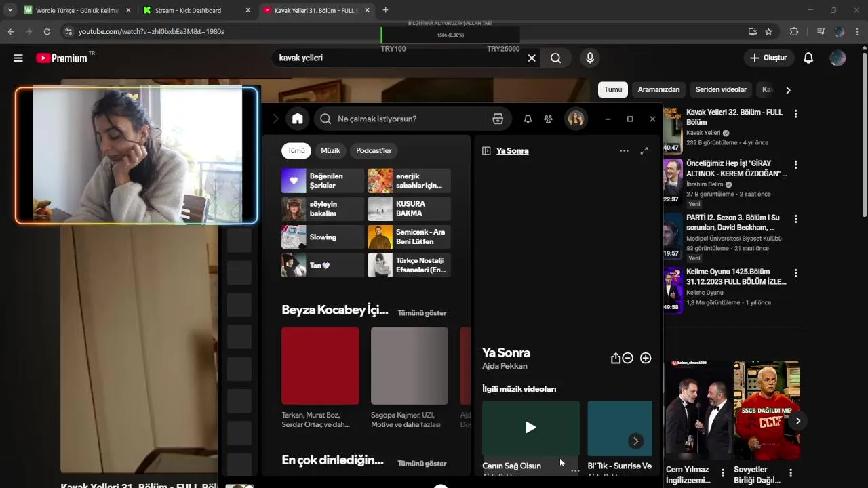
Task: Open Spotify Friend Activity icon
Action: (548, 119)
